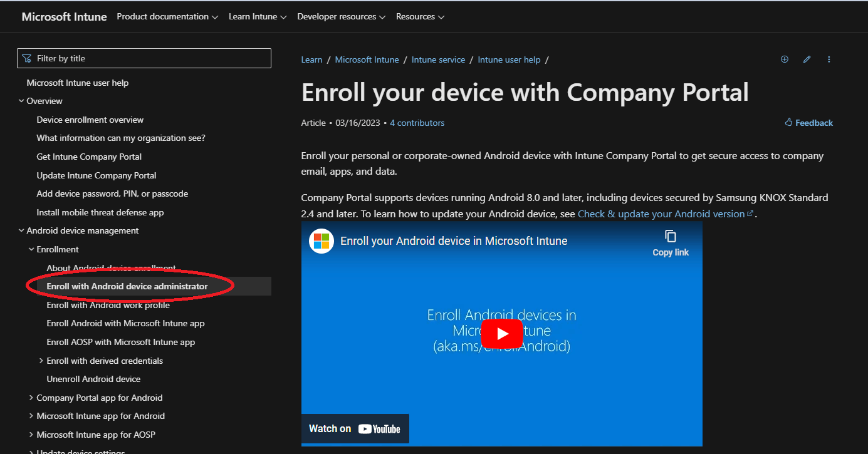Expand Microsoft Intune app for Android node
Screen dimensions: 868x454
[x=31, y=416]
